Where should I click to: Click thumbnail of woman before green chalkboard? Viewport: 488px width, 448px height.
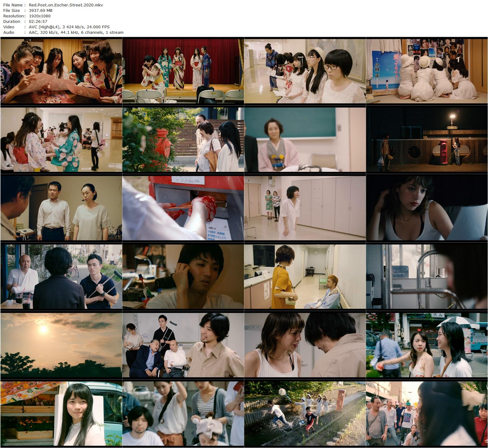pyautogui.click(x=305, y=139)
